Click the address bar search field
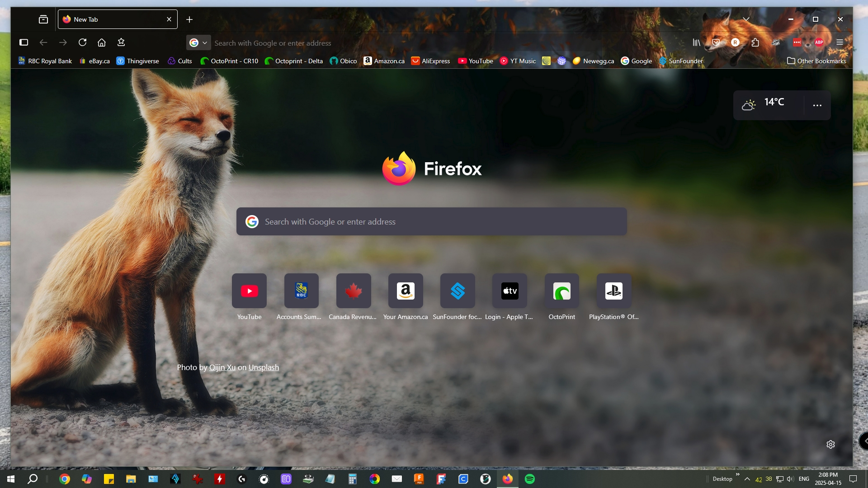868x488 pixels. pos(434,43)
